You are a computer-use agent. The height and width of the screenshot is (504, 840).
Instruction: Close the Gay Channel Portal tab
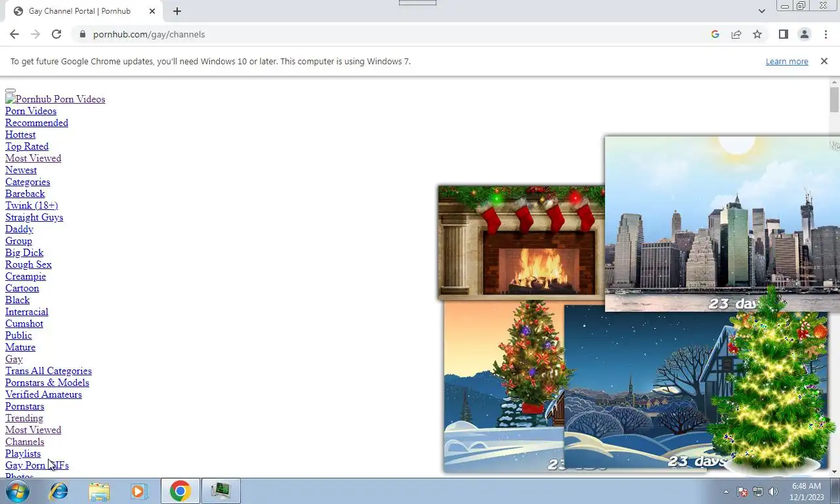[x=152, y=11]
